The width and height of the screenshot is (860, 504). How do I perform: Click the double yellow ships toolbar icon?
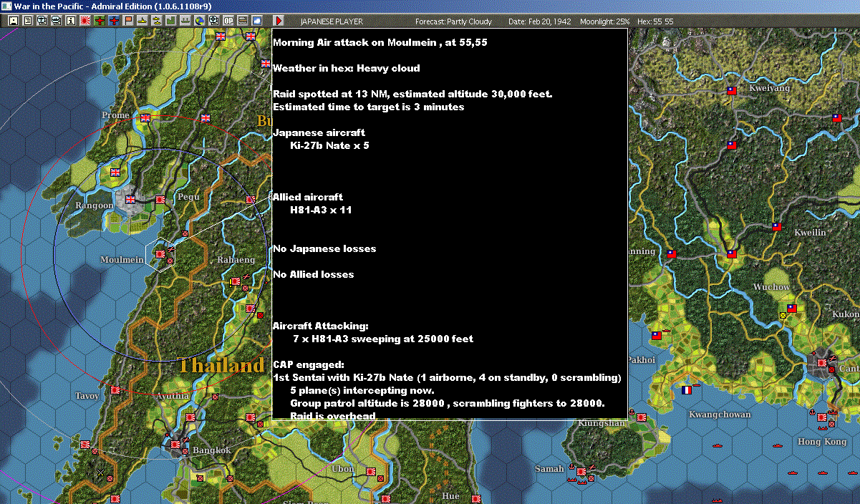[156, 21]
